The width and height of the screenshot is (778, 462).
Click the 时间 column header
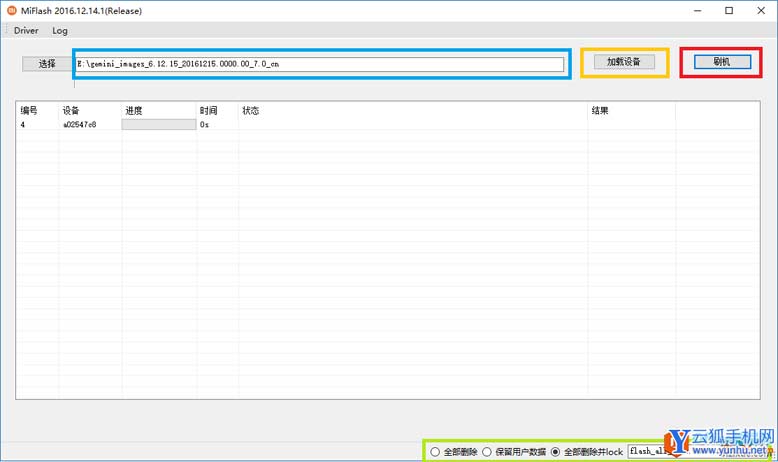coord(208,110)
